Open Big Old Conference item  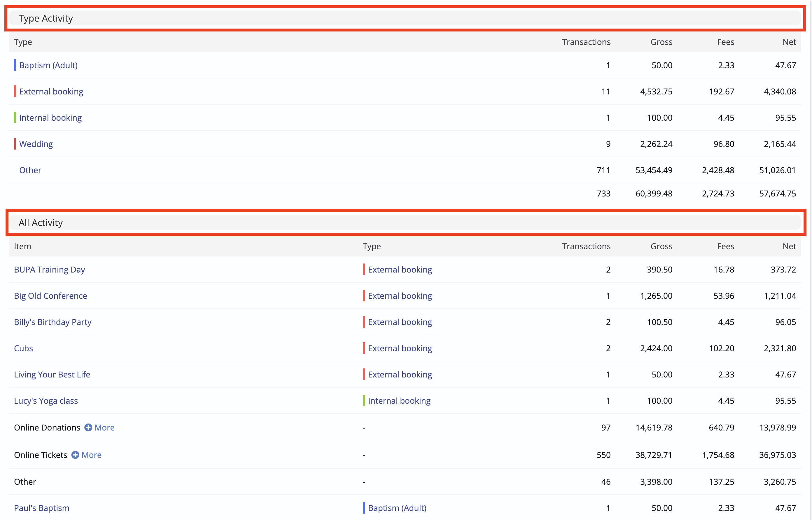pos(50,296)
